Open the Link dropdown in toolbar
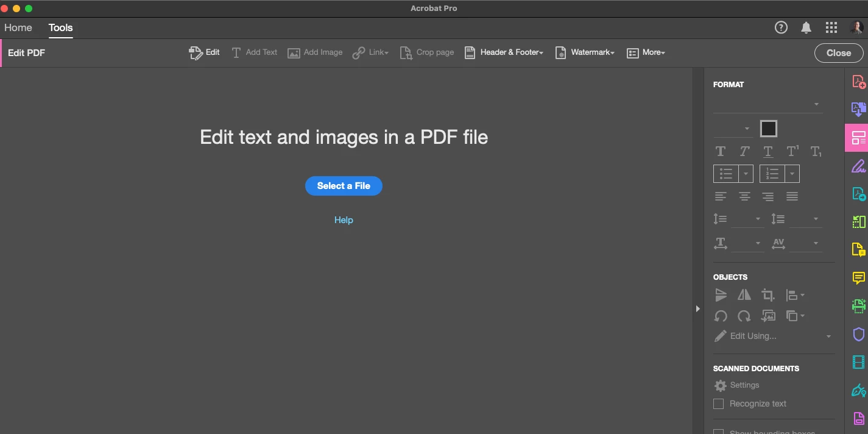Screen dimensions: 868x434 click(370, 52)
